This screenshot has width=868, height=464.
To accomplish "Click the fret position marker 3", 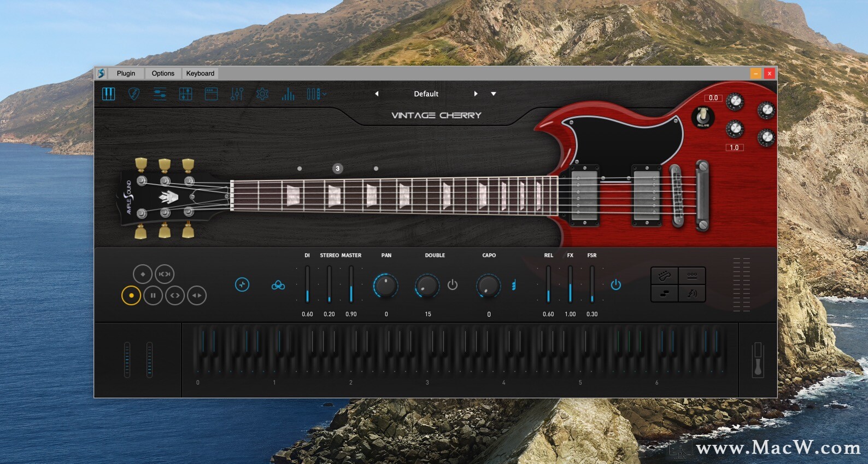I will click(x=338, y=169).
